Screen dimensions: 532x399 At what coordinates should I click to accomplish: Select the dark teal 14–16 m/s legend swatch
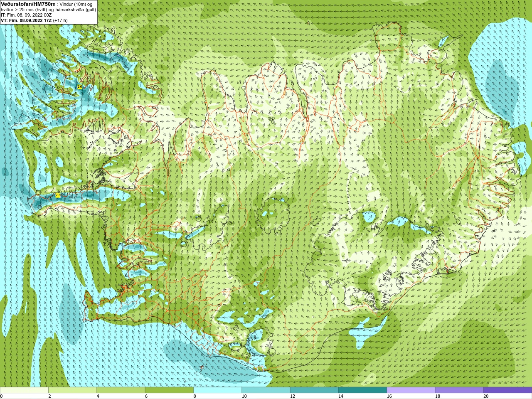[362, 390]
